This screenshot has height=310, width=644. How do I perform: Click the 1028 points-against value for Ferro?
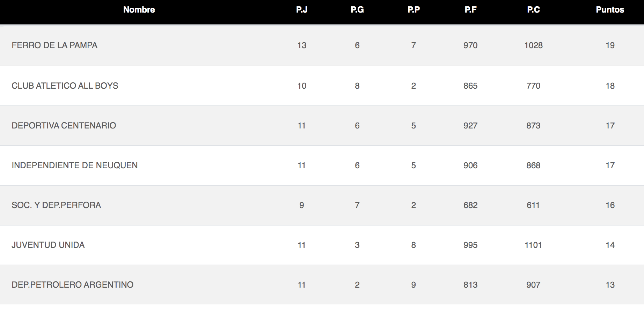click(533, 45)
